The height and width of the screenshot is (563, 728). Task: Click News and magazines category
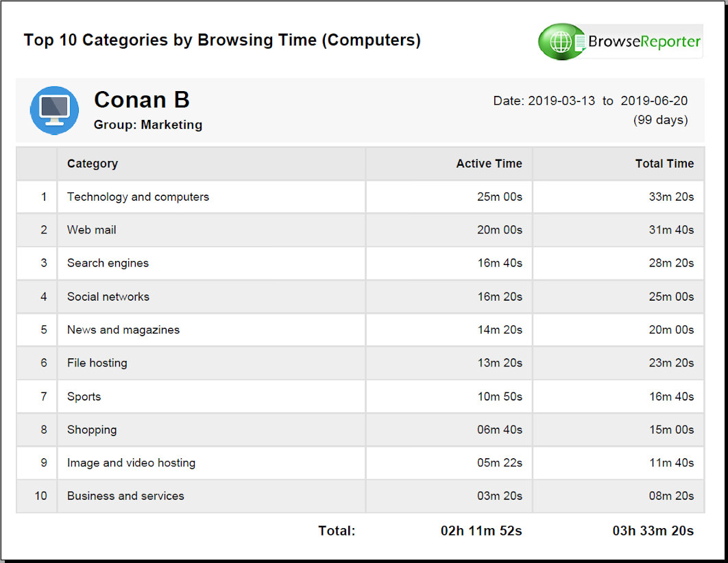[123, 330]
